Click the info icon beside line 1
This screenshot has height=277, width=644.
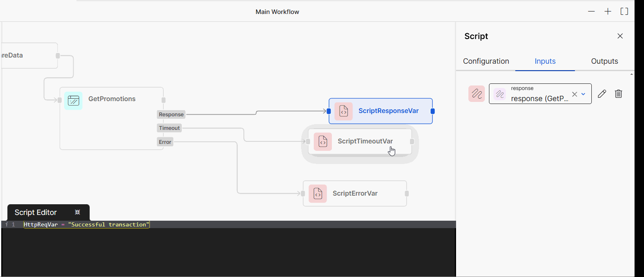pos(6,224)
